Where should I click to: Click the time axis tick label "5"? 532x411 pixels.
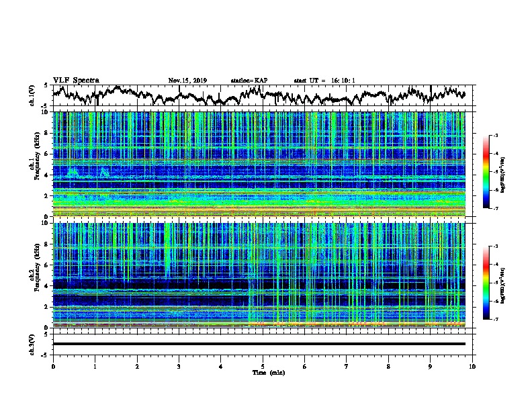tap(263, 366)
